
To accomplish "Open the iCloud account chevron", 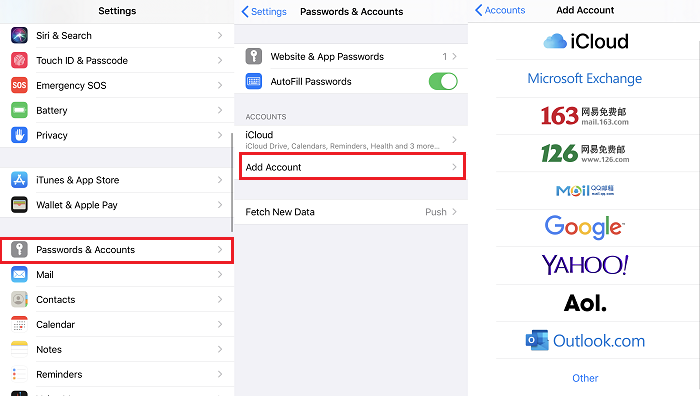I will (x=454, y=140).
